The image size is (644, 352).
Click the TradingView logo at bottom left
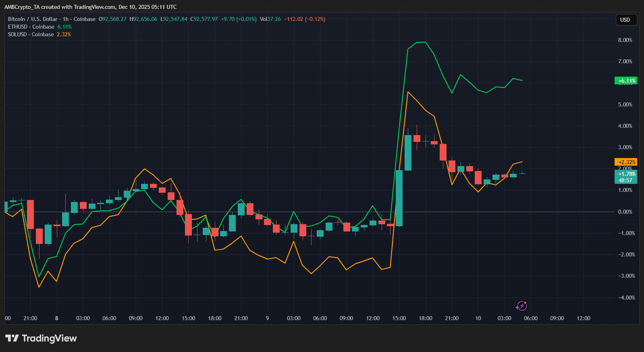coord(41,338)
